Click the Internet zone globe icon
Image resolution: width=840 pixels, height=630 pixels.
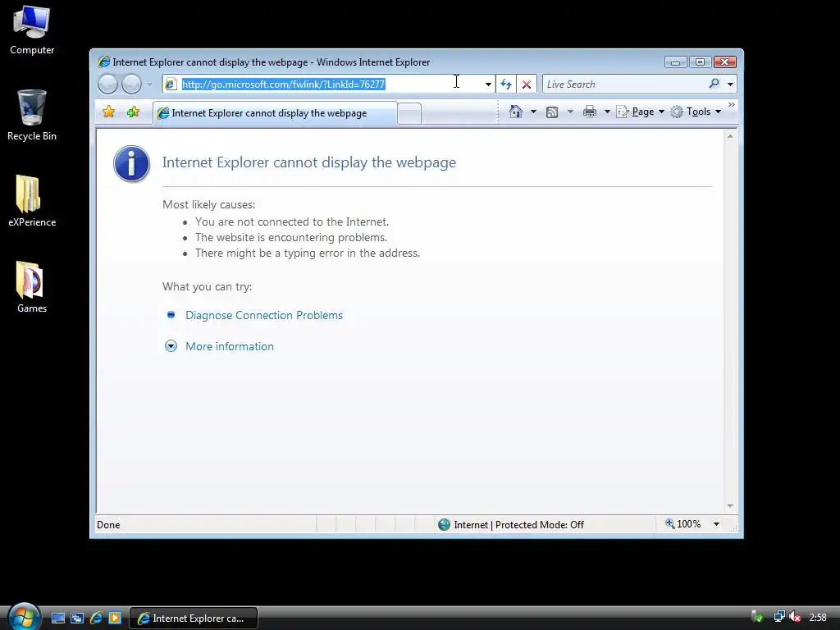pos(444,524)
